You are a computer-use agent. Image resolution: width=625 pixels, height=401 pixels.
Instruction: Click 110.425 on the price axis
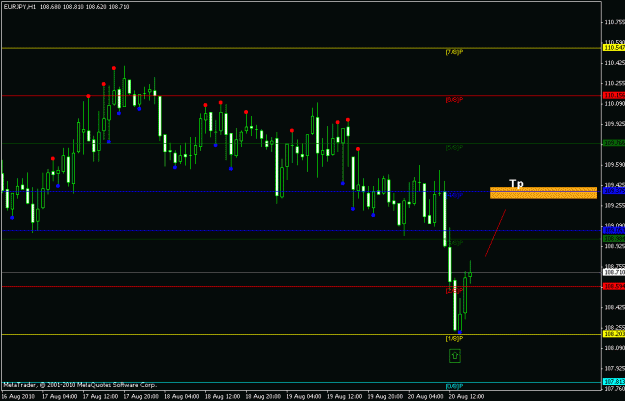(615, 63)
